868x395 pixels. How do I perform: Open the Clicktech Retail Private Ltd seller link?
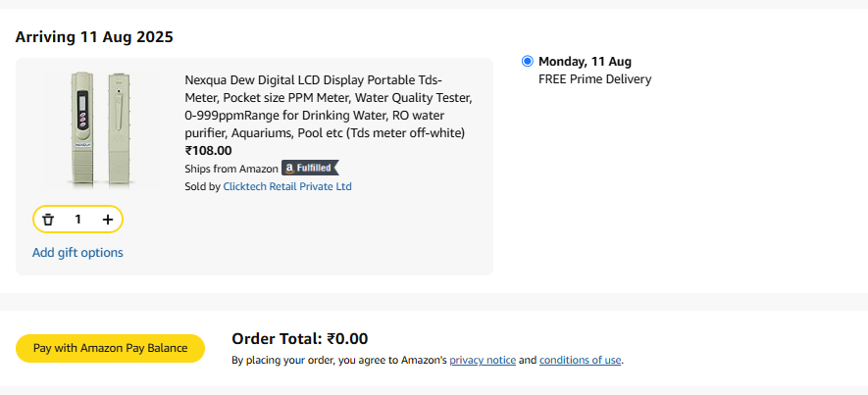tap(286, 186)
